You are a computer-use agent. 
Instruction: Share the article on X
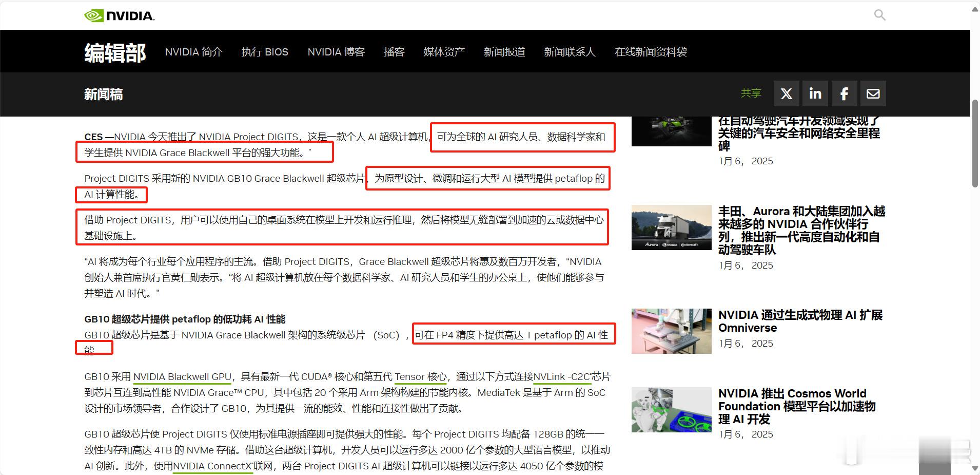(786, 93)
